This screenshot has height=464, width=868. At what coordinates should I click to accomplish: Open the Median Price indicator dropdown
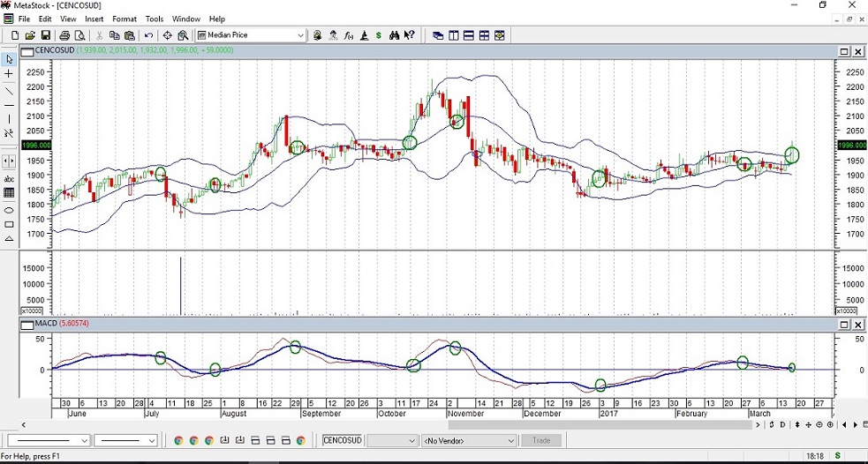click(300, 35)
